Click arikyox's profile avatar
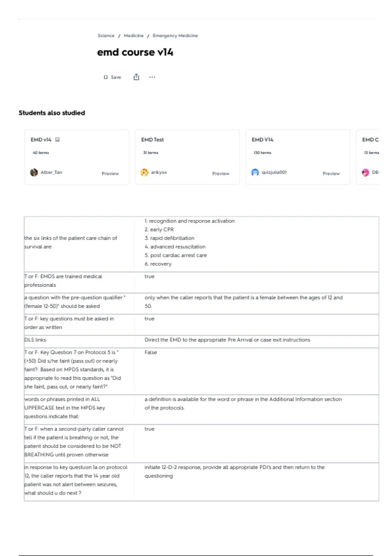Viewport: 392px width, 556px height. [x=144, y=172]
